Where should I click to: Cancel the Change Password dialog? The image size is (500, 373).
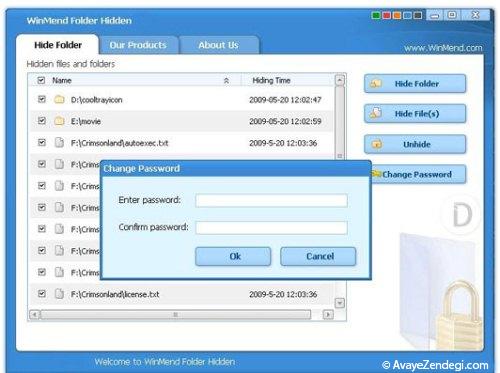point(318,256)
